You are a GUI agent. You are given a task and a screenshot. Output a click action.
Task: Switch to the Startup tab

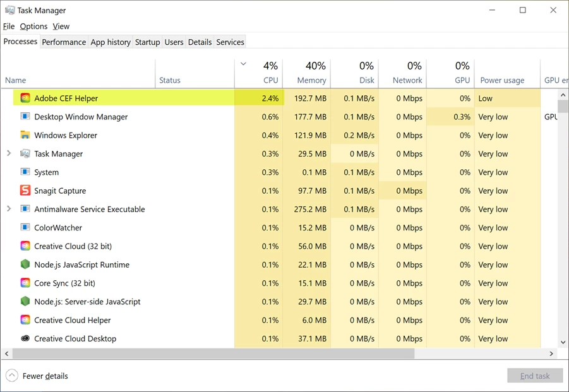pos(147,42)
